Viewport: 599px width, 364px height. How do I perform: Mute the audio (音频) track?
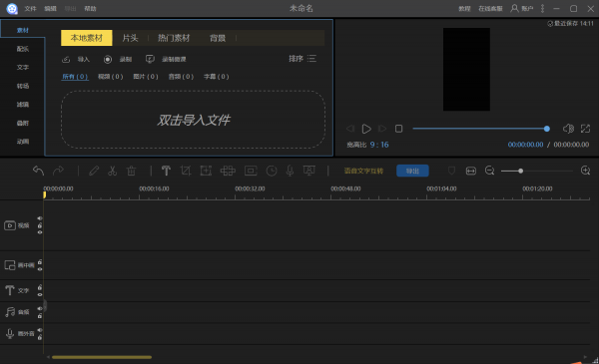pos(40,309)
